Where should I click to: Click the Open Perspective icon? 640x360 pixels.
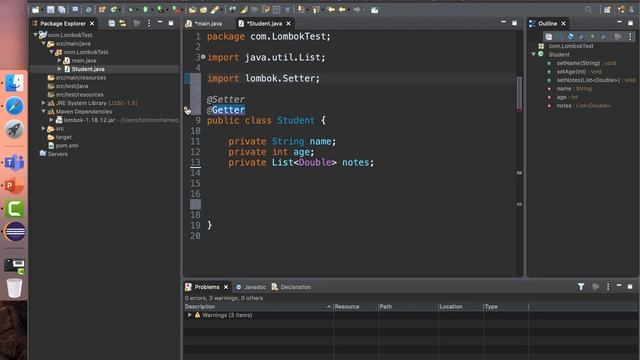607,9
